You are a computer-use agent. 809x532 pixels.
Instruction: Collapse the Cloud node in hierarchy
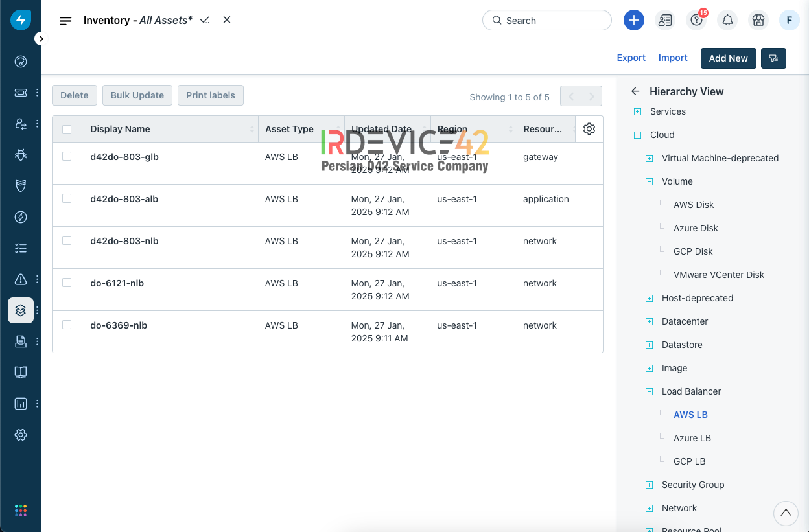click(x=637, y=135)
